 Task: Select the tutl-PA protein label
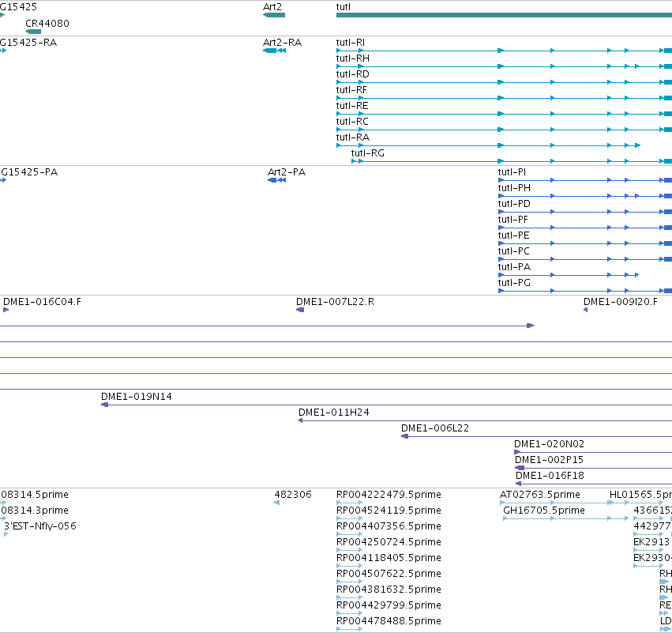(514, 267)
